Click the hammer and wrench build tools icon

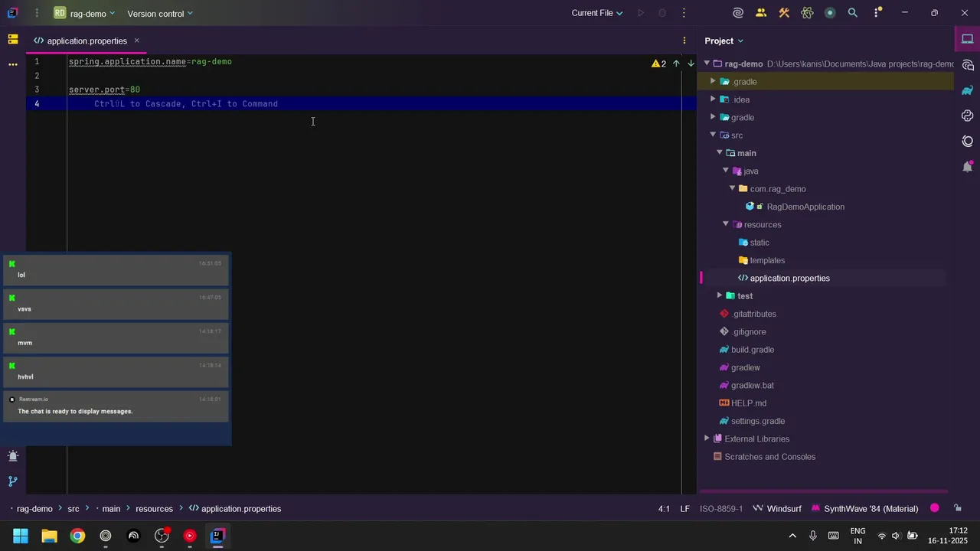(x=784, y=13)
